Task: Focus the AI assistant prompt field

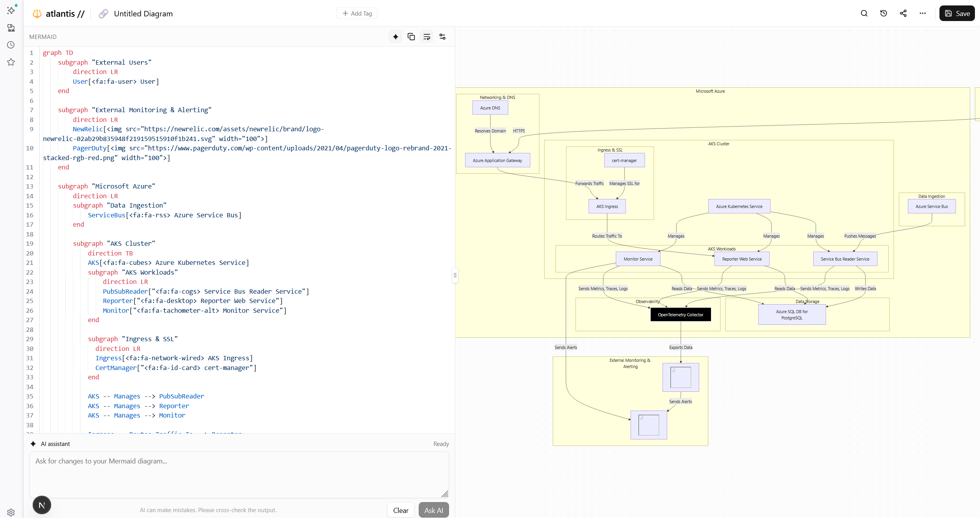Action: coord(239,474)
